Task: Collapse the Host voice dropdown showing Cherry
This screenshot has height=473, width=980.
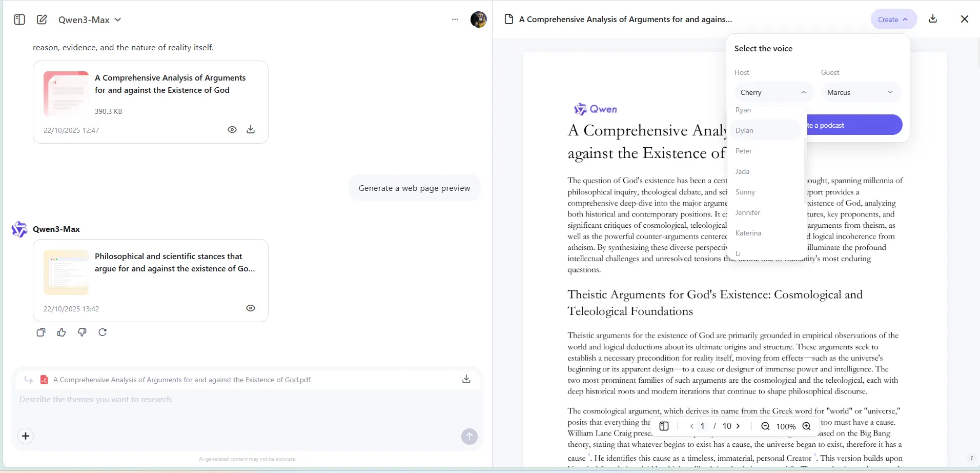Action: click(x=773, y=92)
